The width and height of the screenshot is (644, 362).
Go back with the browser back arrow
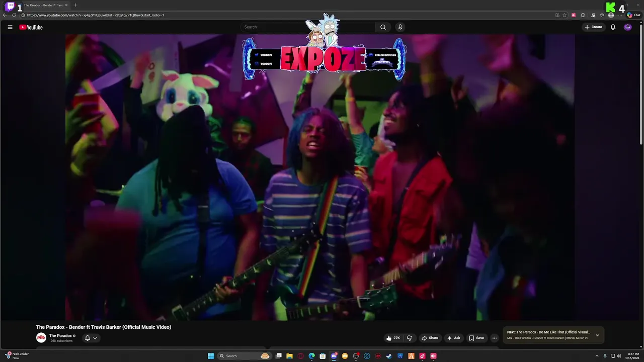click(x=5, y=15)
